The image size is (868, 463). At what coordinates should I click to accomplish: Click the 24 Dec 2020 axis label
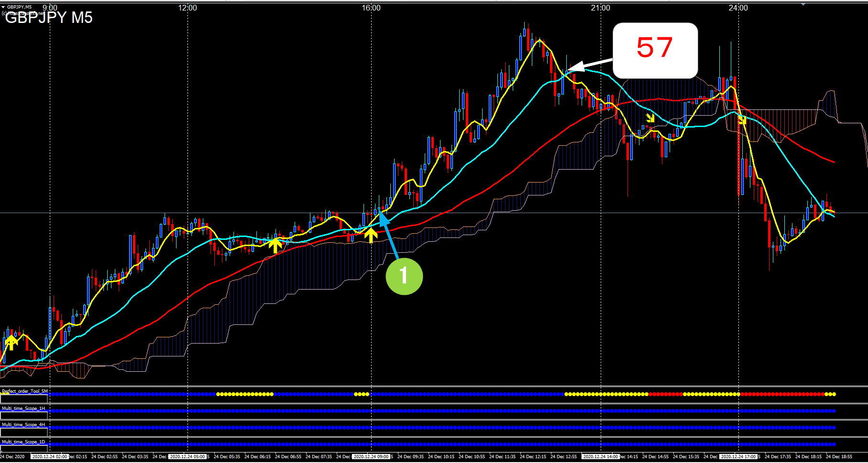point(13,457)
